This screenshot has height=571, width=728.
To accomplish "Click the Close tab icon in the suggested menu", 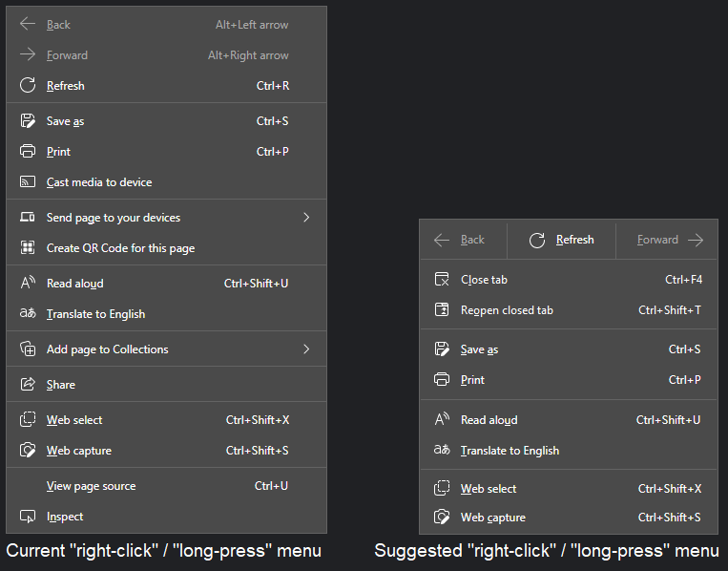I will click(x=442, y=280).
